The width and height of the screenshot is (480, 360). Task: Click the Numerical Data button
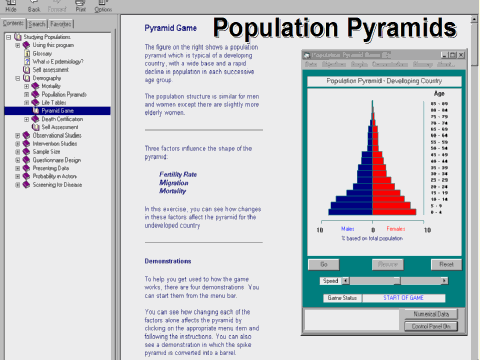coord(431,314)
